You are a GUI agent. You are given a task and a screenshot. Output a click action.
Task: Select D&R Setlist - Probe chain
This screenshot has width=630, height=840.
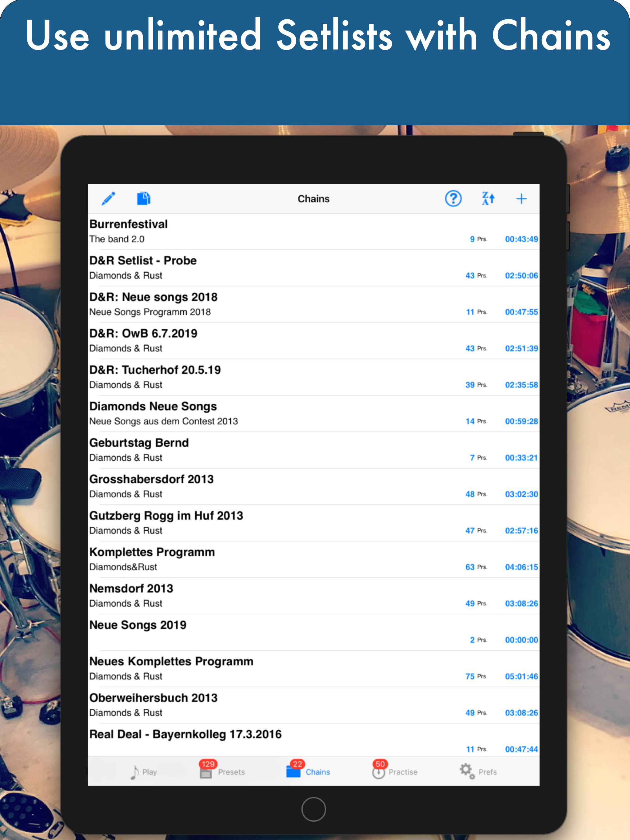click(313, 268)
